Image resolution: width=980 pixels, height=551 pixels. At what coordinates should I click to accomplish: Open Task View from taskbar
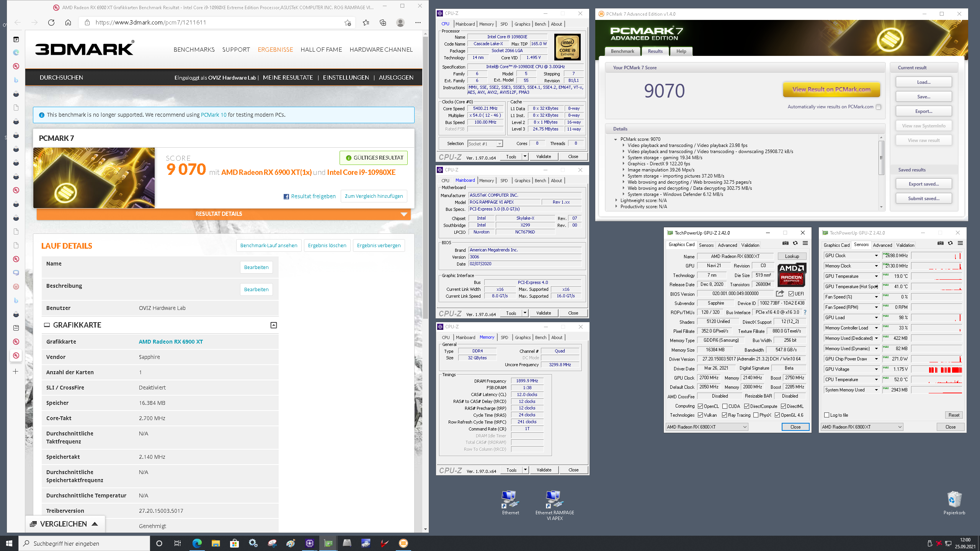pos(177,543)
